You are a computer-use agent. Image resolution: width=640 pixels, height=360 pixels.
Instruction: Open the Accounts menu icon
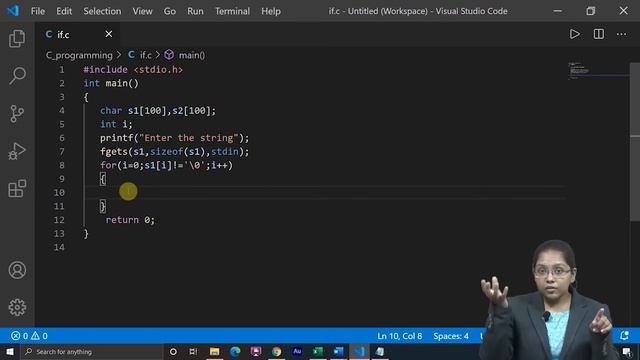pyautogui.click(x=17, y=270)
